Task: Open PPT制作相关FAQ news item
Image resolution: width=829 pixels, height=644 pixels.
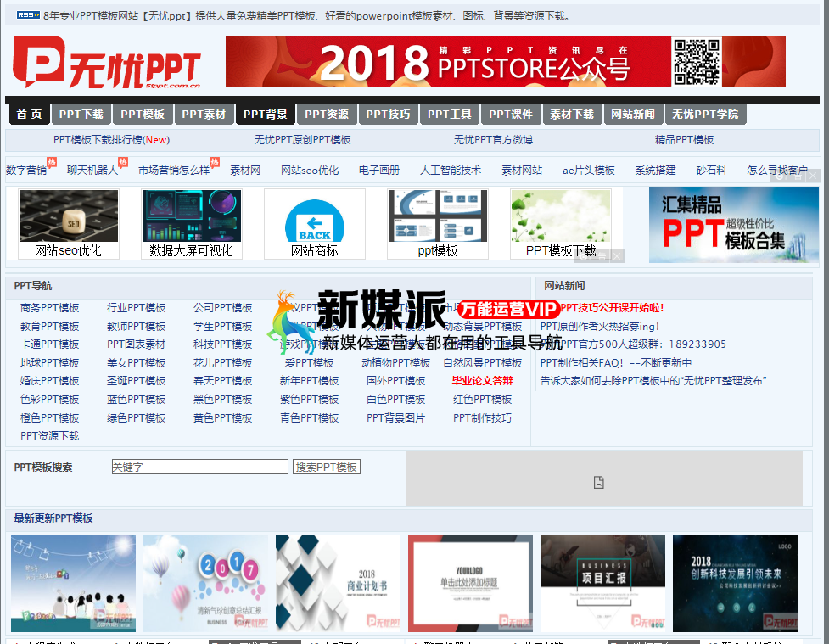Action: [616, 362]
